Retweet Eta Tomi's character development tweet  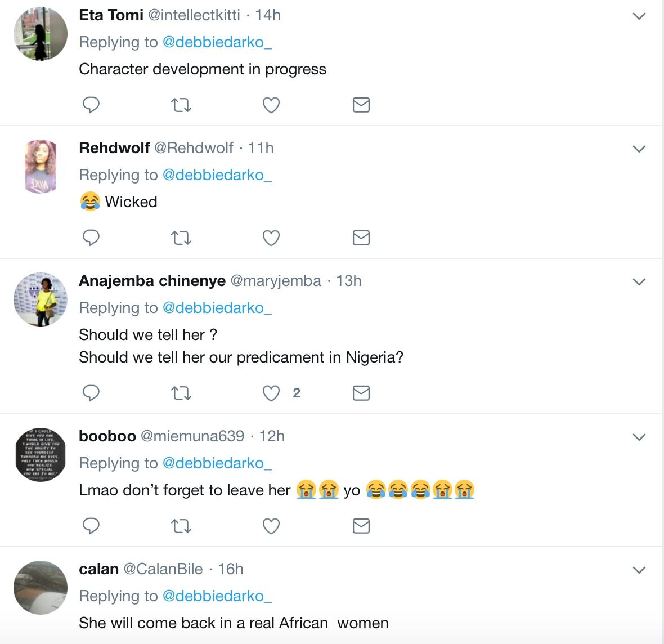tap(181, 105)
